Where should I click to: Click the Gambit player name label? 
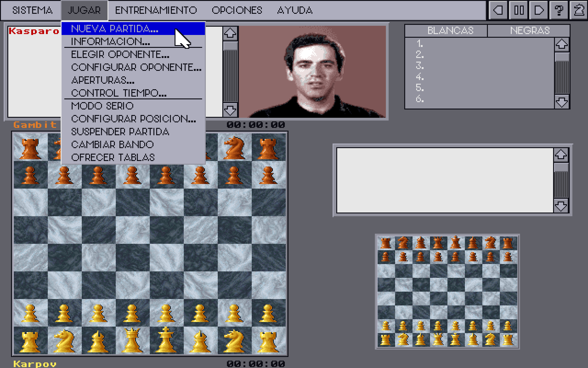(35, 125)
